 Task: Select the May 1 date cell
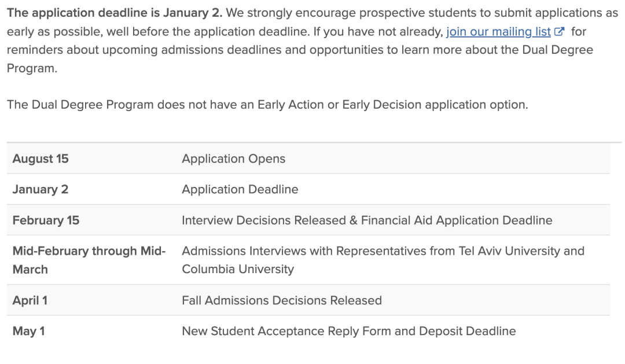29,332
